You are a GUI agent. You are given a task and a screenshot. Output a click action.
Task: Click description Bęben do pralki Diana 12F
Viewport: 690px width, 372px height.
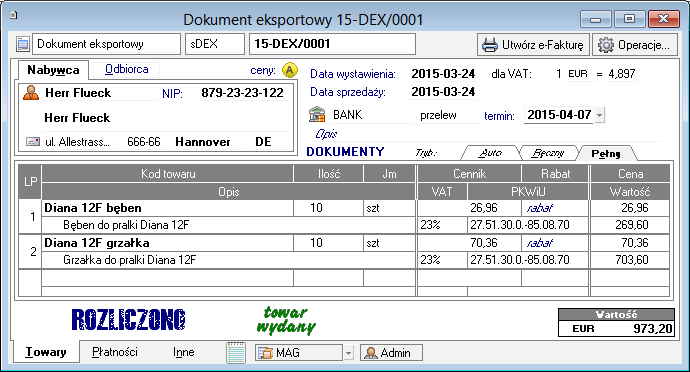pos(126,225)
